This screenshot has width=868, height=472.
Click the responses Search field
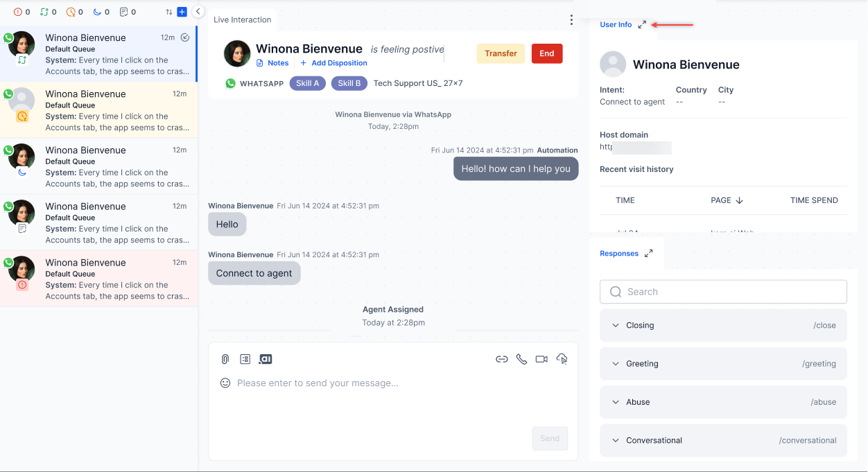[x=723, y=292]
